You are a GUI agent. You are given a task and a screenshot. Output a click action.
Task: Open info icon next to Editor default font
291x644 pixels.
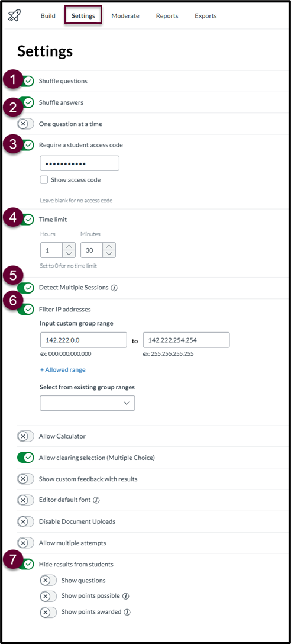pyautogui.click(x=96, y=500)
